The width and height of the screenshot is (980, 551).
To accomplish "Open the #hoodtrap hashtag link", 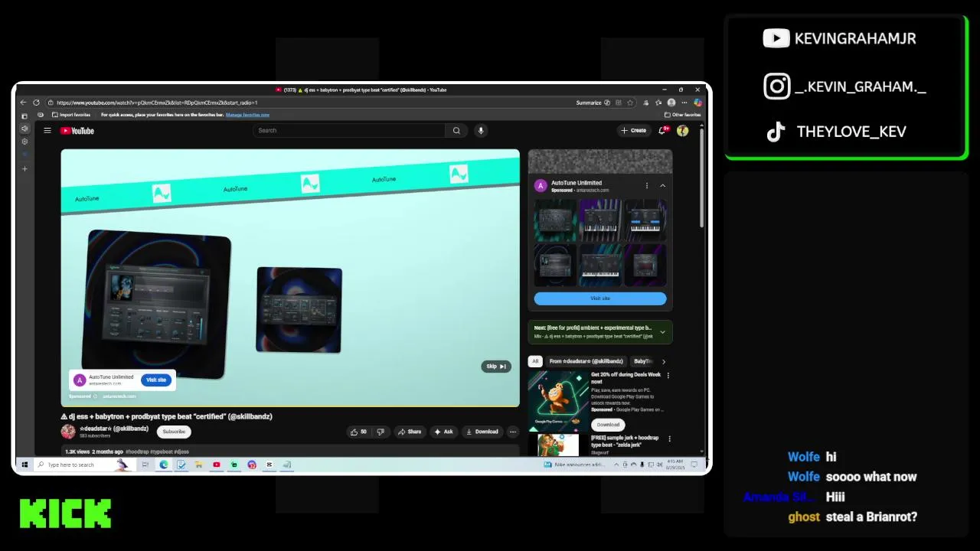I will pos(137,452).
